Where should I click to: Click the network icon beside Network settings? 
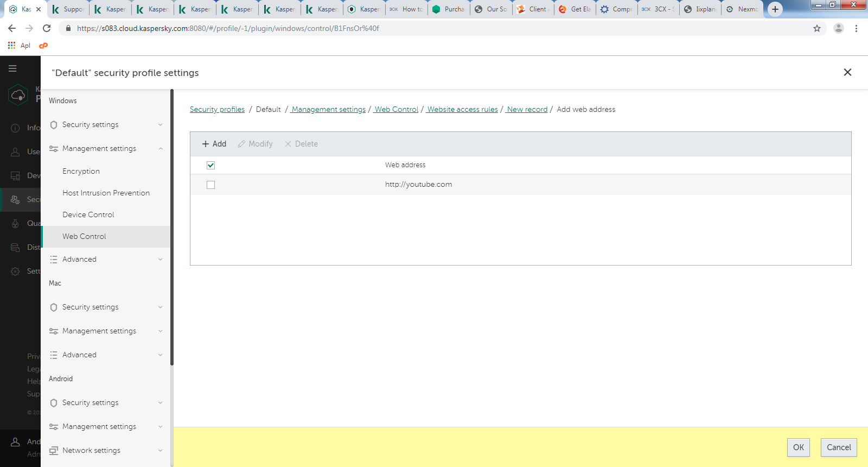(54, 451)
